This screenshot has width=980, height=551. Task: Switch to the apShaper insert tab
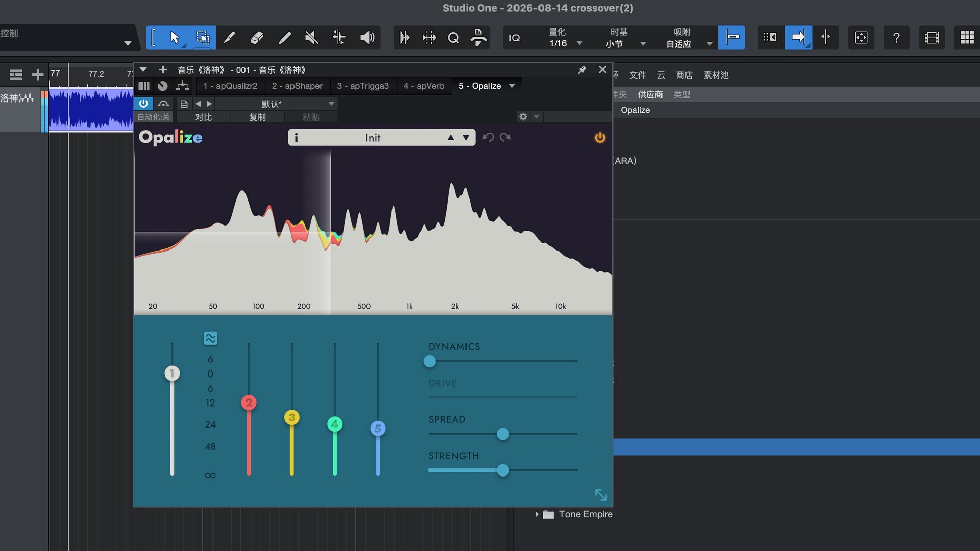(297, 86)
